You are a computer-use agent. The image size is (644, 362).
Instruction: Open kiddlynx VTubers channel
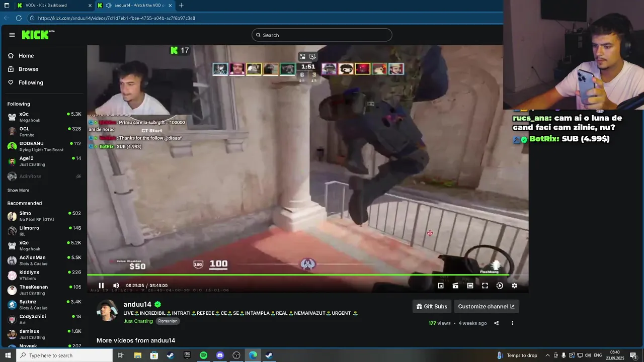[44, 275]
